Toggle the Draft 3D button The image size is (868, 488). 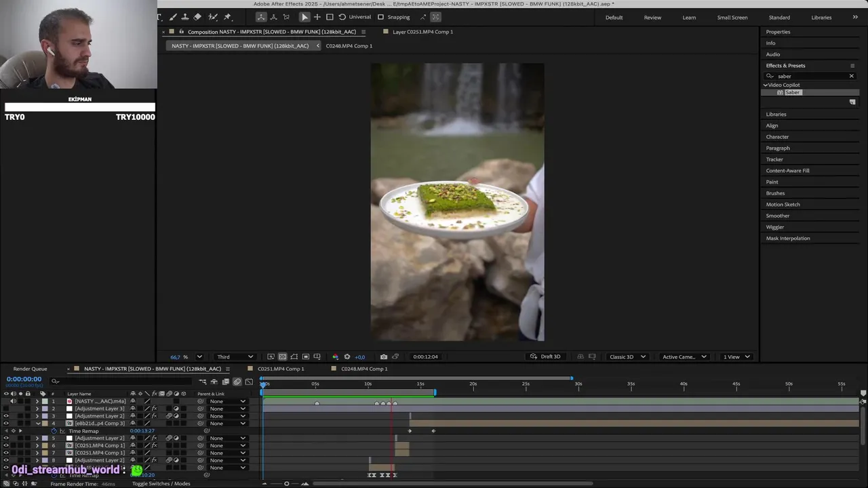[545, 357]
